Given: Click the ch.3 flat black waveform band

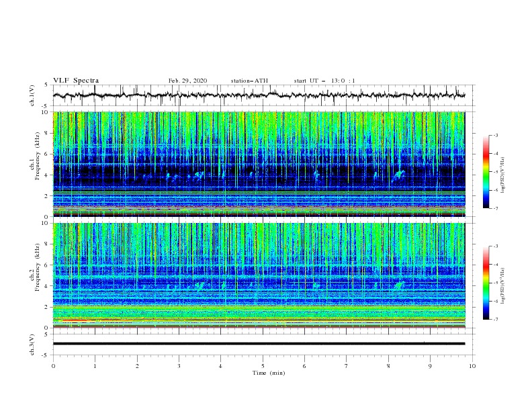Looking at the screenshot, I should (x=259, y=344).
